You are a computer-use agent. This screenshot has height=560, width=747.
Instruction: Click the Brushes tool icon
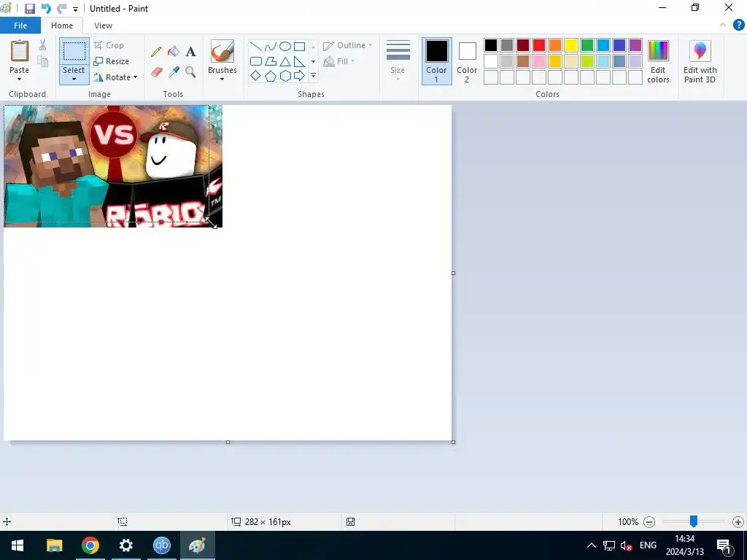click(222, 52)
